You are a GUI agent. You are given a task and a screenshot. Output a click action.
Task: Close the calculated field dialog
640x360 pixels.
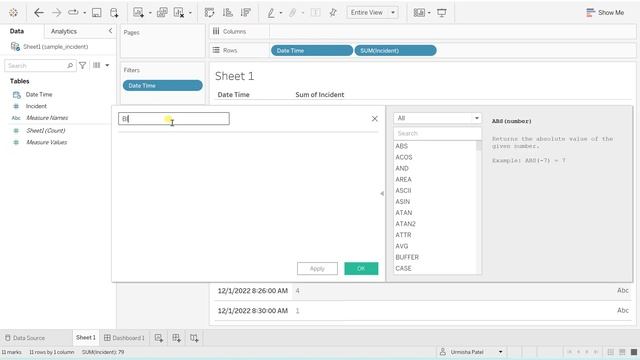coord(375,119)
